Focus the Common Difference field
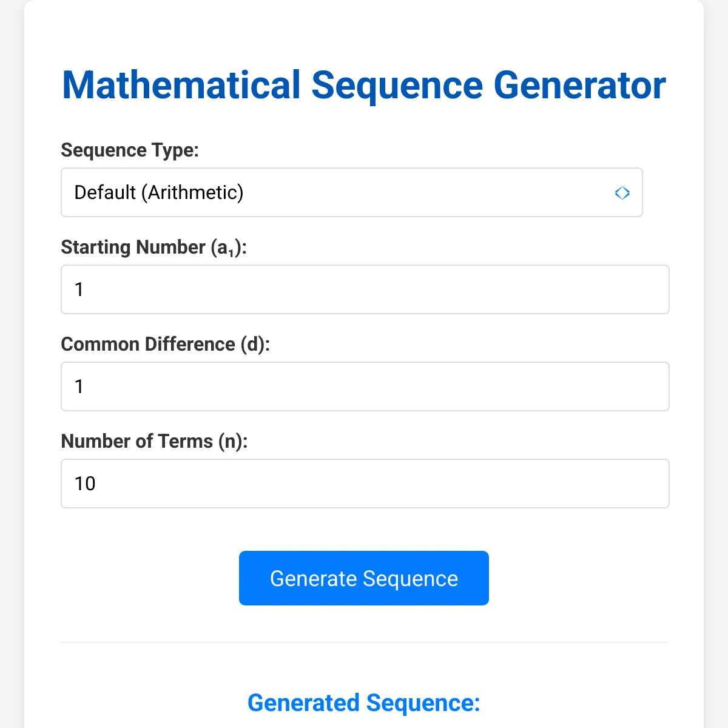 pyautogui.click(x=364, y=386)
